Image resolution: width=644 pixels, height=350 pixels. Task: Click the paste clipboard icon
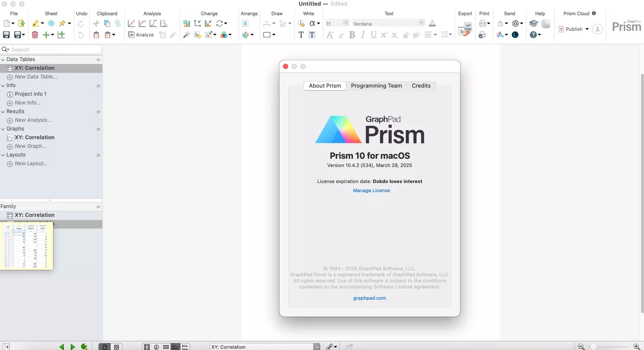pyautogui.click(x=96, y=35)
